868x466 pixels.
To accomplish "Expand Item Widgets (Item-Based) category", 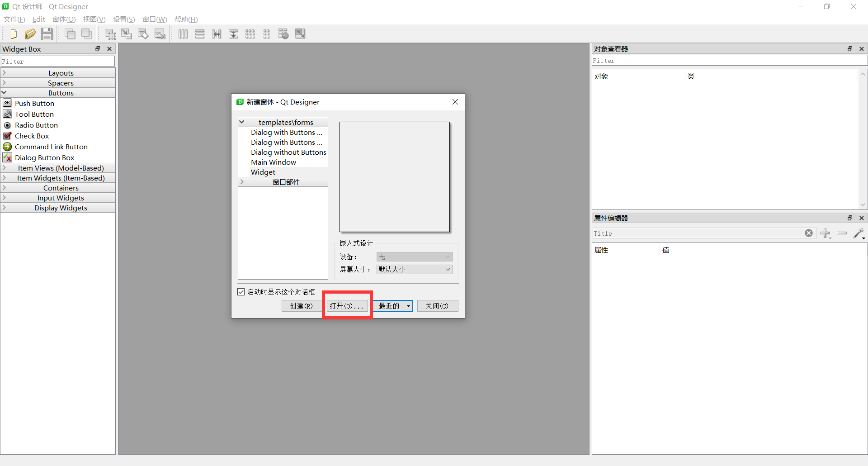I will coord(58,178).
